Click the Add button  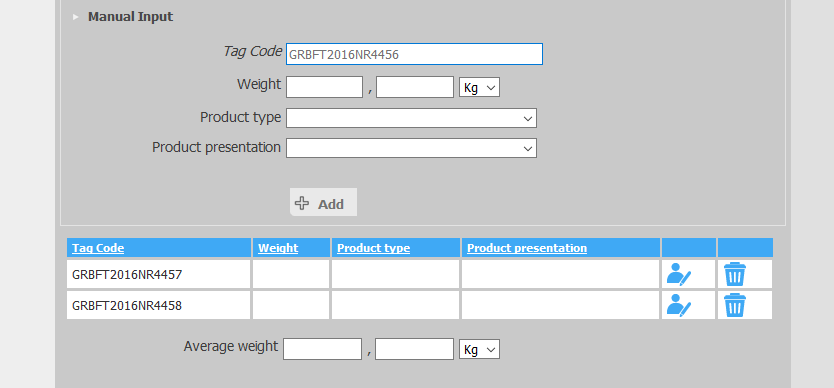click(323, 202)
